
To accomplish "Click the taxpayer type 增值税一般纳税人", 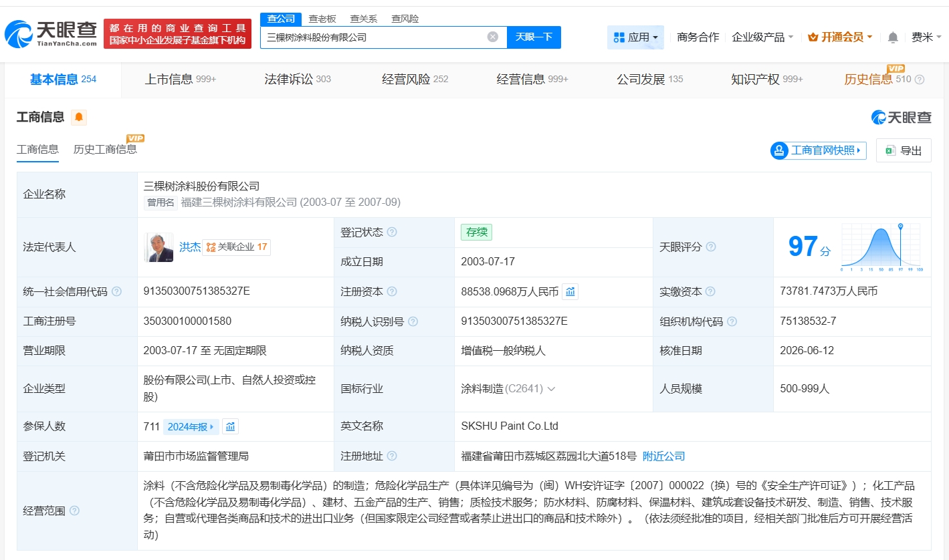I will click(504, 351).
